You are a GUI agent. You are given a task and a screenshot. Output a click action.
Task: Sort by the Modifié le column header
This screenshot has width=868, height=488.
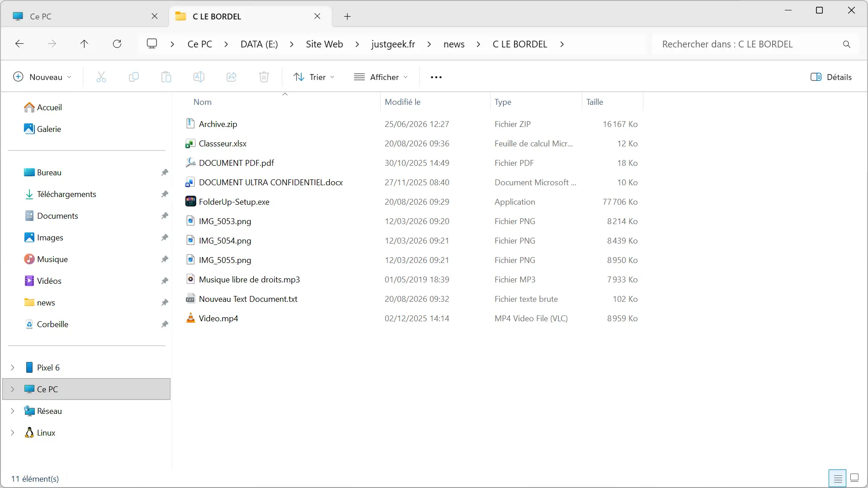pyautogui.click(x=402, y=102)
